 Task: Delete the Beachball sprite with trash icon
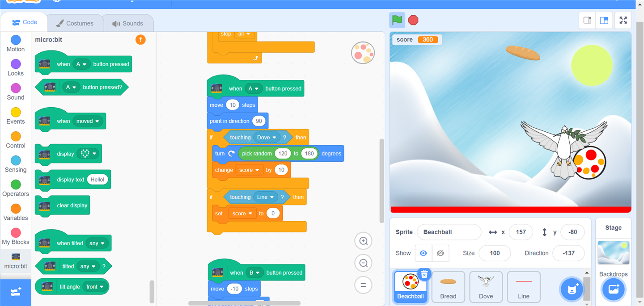click(424, 274)
